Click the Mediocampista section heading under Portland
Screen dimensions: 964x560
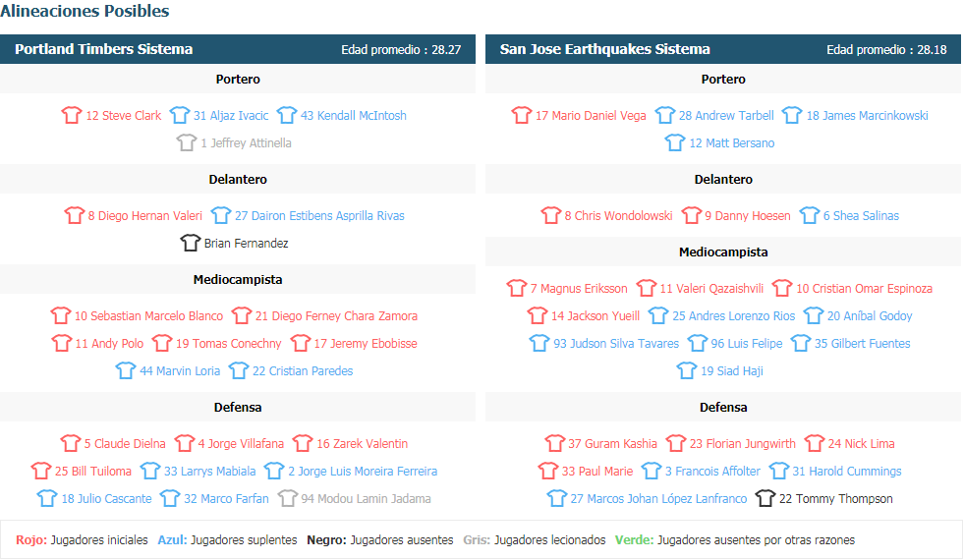coord(237,279)
